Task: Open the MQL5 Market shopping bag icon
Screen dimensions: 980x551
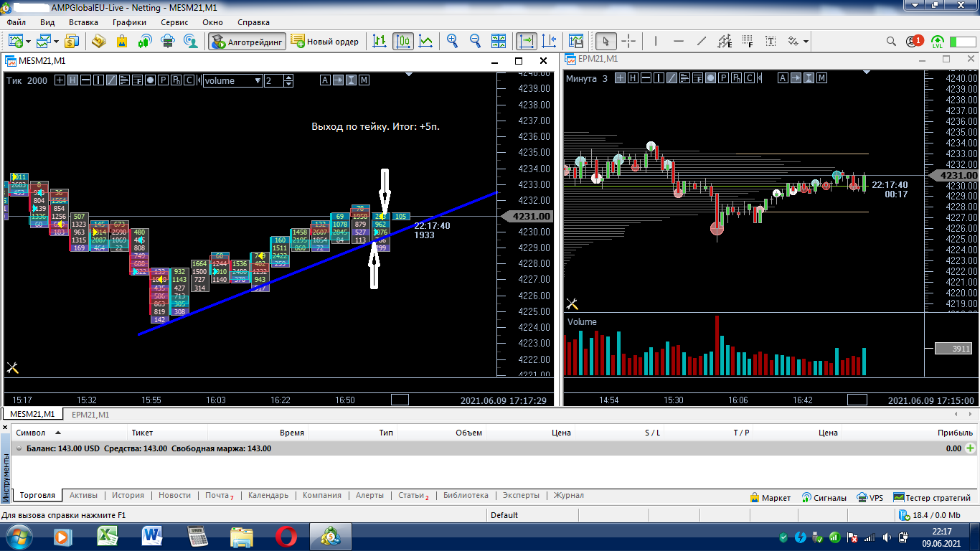Action: [x=122, y=41]
